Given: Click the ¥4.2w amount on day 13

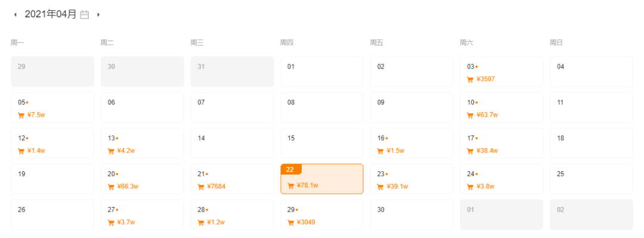Looking at the screenshot, I should (x=126, y=151).
